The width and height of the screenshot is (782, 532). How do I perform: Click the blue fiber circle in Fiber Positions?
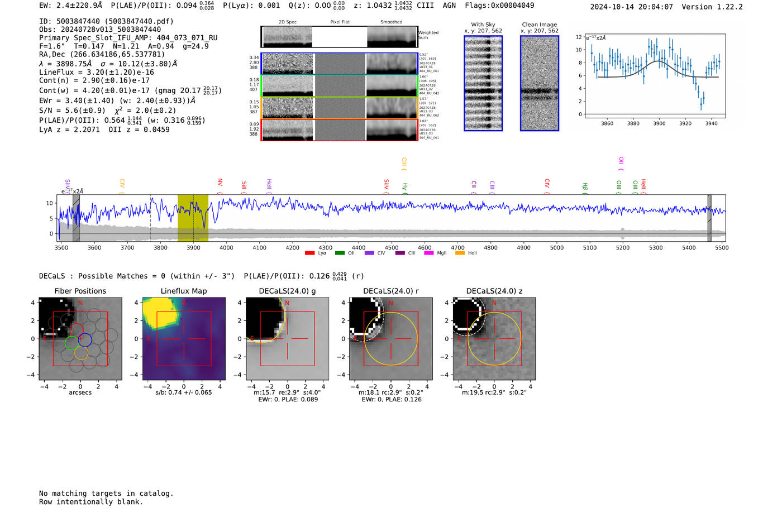pyautogui.click(x=85, y=339)
